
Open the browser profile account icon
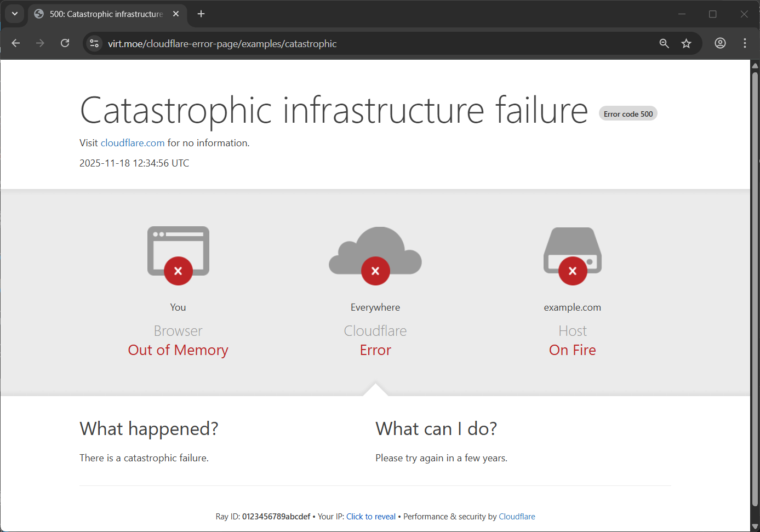[x=720, y=43]
